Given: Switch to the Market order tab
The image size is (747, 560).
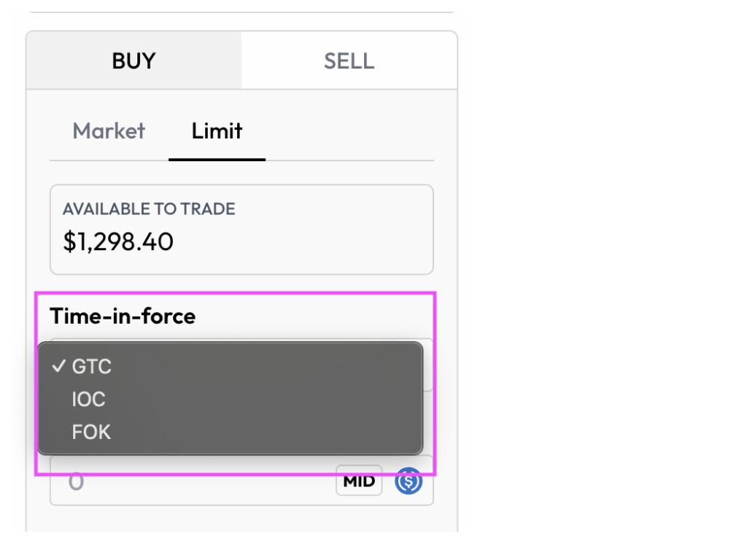Looking at the screenshot, I should click(x=108, y=131).
